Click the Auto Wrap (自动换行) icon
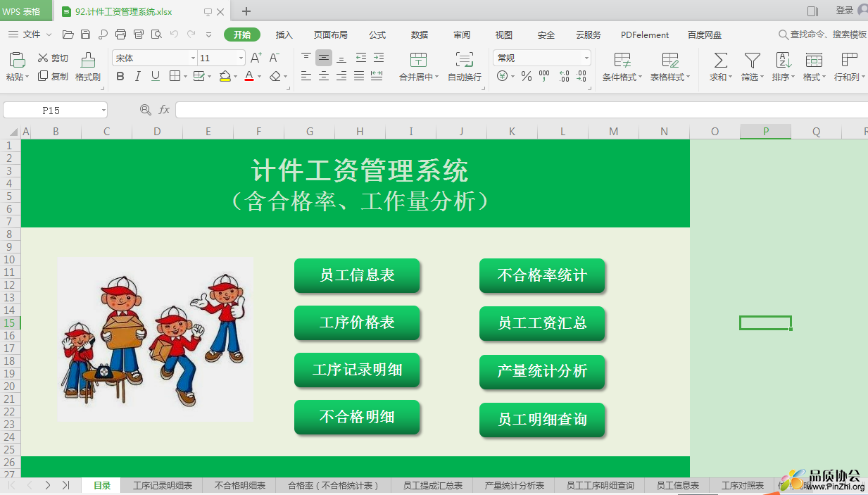Screen dimensions: 868x495 [x=465, y=60]
